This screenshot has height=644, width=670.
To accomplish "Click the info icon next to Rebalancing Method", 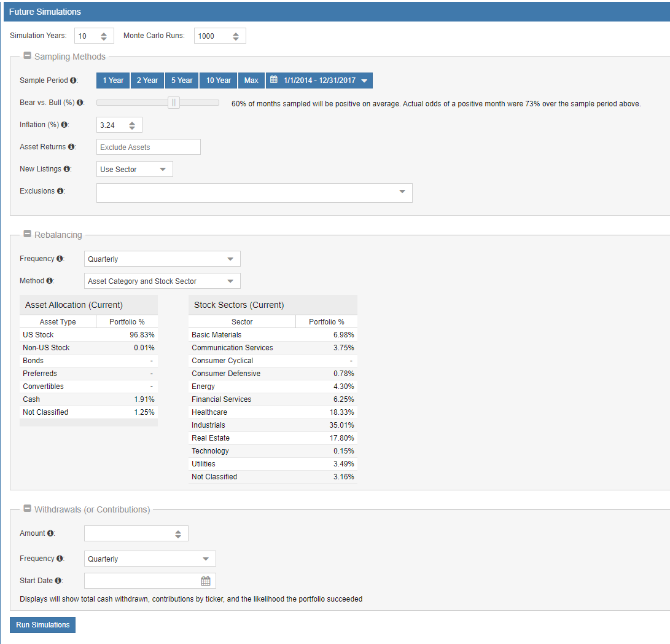I will coord(50,281).
